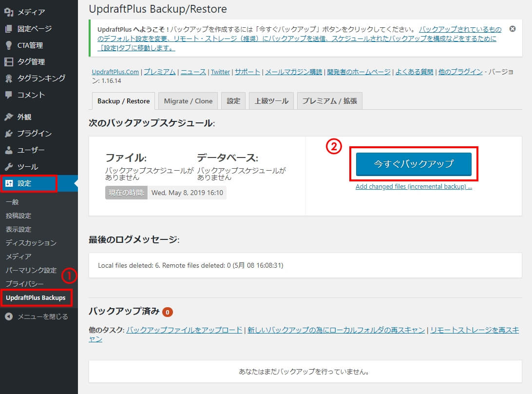Open the プライバシー submenu item
This screenshot has width=532, height=394.
tap(24, 284)
